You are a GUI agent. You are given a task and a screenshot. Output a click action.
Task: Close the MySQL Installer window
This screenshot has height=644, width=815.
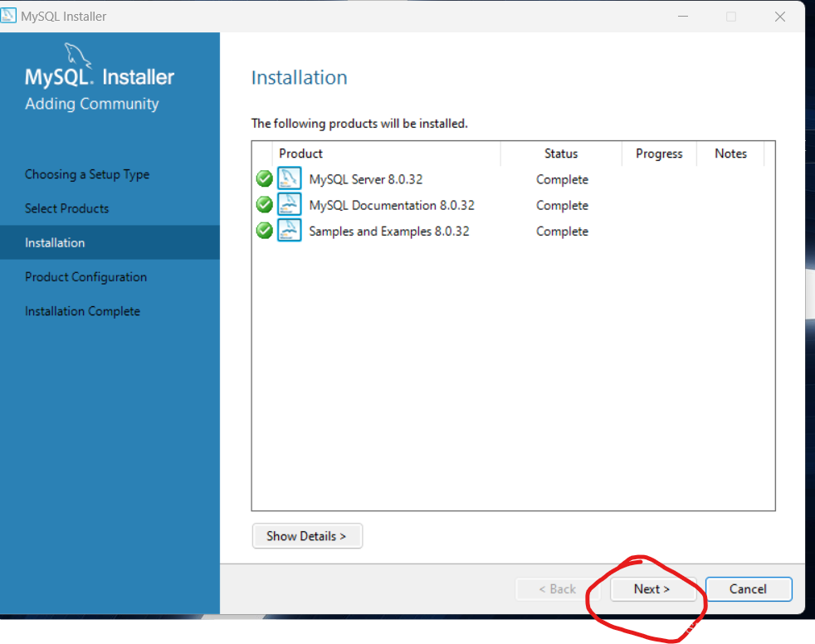779,17
